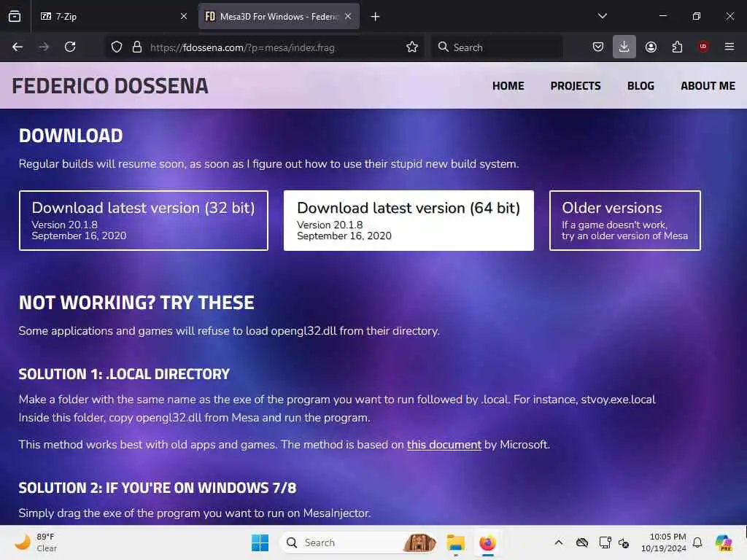This screenshot has height=560, width=747.
Task: Click the uBlock Origin extension icon
Action: coord(703,47)
